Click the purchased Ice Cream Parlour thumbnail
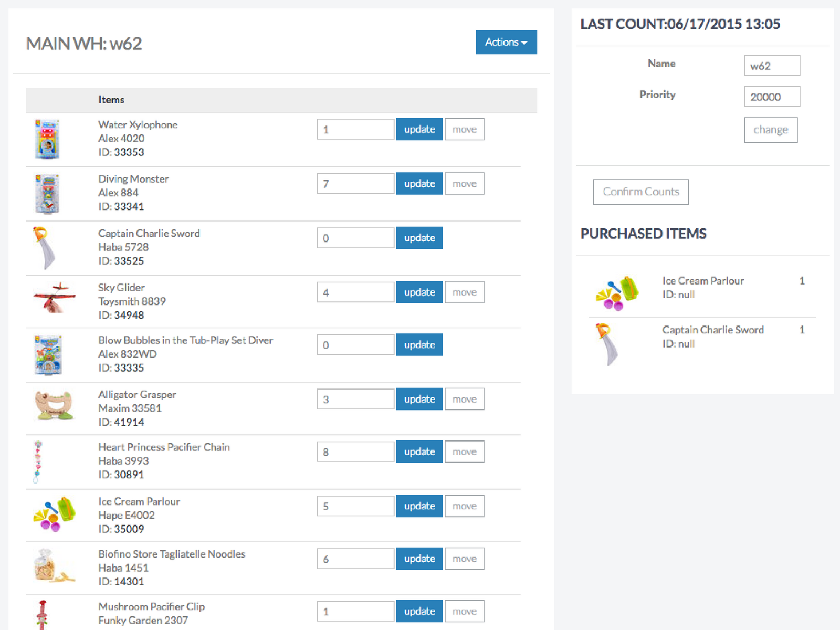 [x=617, y=292]
